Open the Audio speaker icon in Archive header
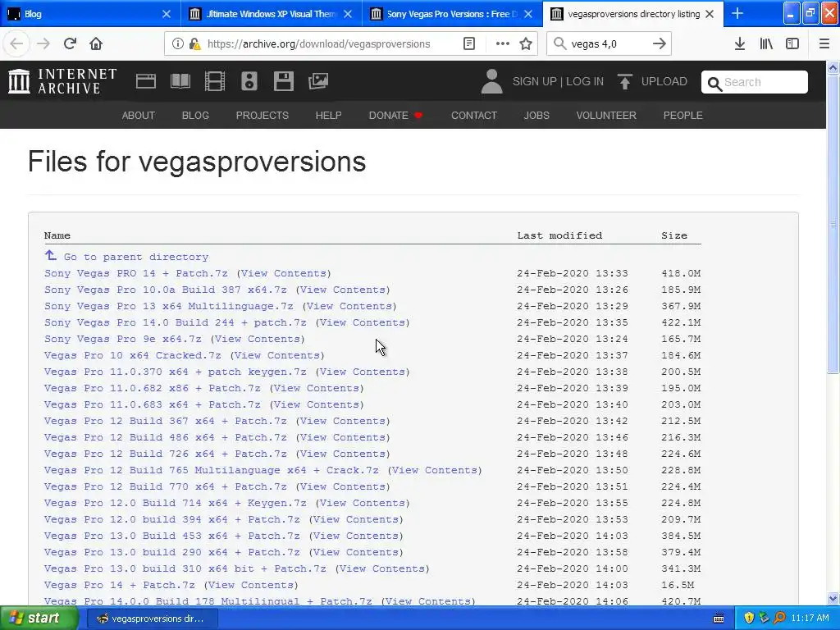The width and height of the screenshot is (840, 630). tap(249, 81)
